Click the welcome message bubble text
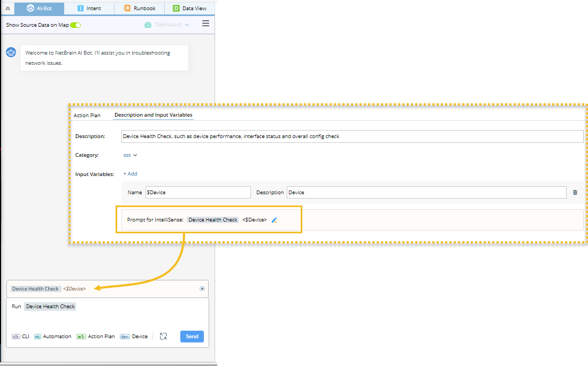The width and height of the screenshot is (588, 366). (98, 58)
